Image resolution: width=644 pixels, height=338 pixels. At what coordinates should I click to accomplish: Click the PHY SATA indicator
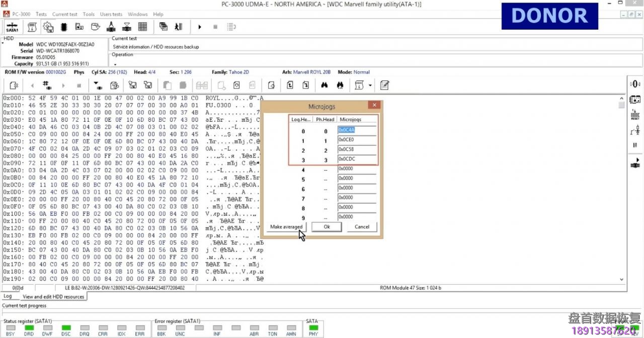click(x=313, y=328)
